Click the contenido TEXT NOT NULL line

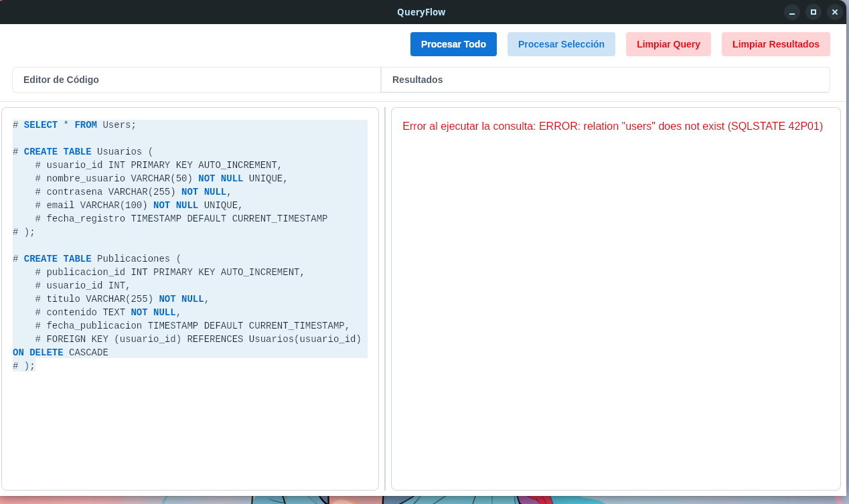[x=108, y=313]
